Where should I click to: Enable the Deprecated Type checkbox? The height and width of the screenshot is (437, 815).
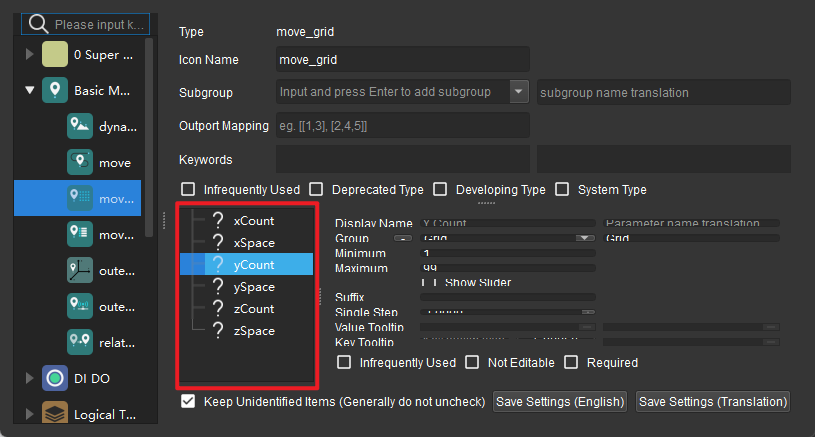pos(317,189)
